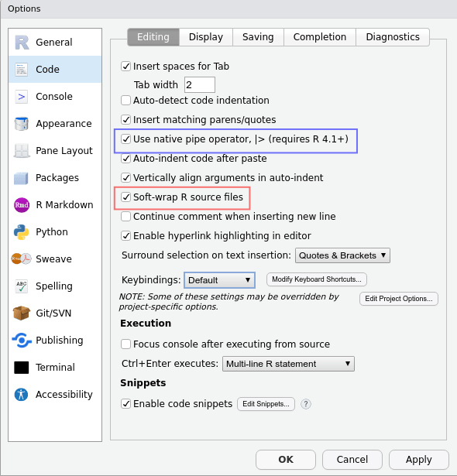Click the Appearance paint bucket icon
This screenshot has width=457, height=476.
22,124
